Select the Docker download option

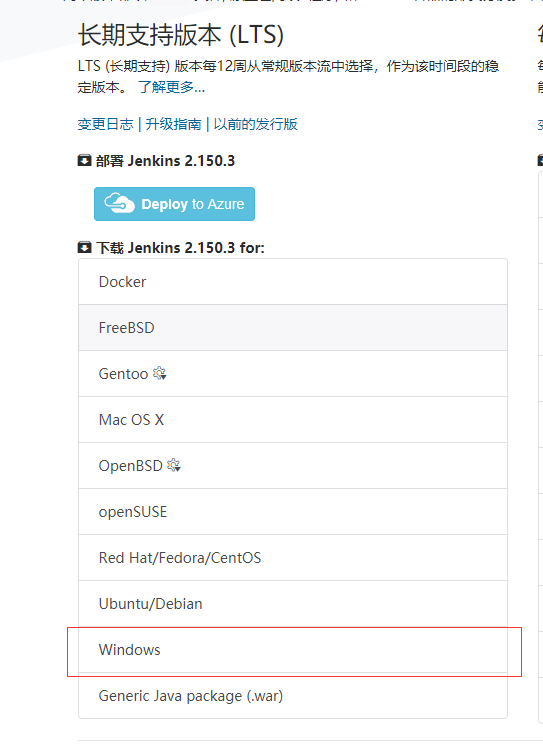coord(293,282)
